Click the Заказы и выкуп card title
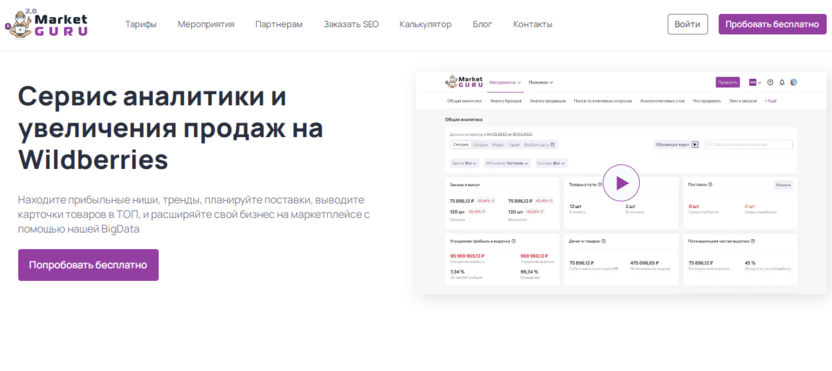 (465, 185)
